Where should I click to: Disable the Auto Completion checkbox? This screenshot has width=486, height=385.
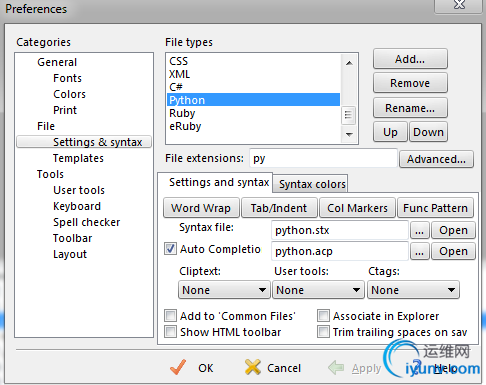(x=170, y=249)
